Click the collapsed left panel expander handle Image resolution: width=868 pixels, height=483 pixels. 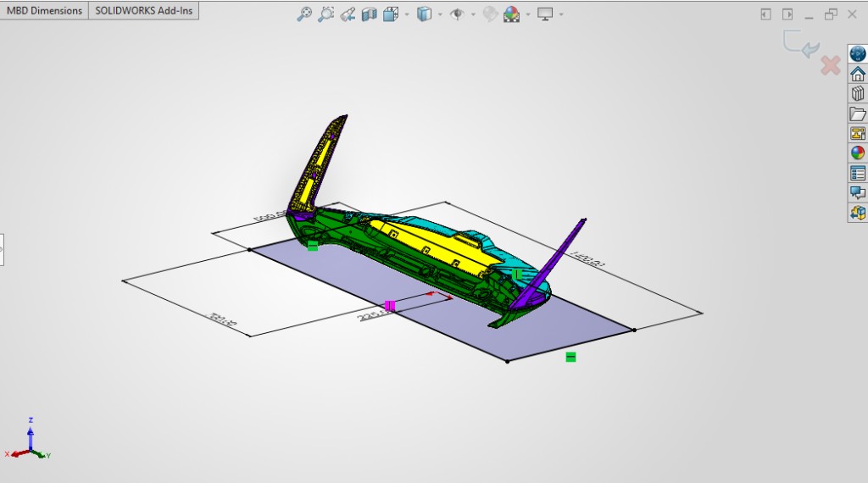click(x=2, y=249)
